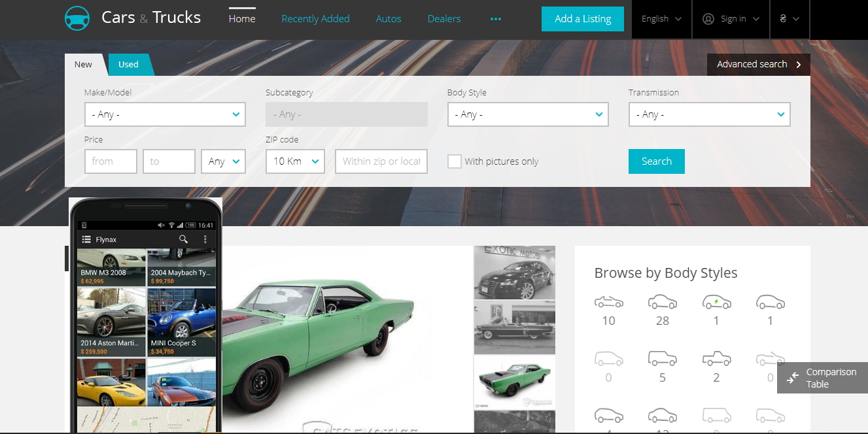Expand the Transmission dropdown
Screen dimensions: 868x434
(709, 114)
